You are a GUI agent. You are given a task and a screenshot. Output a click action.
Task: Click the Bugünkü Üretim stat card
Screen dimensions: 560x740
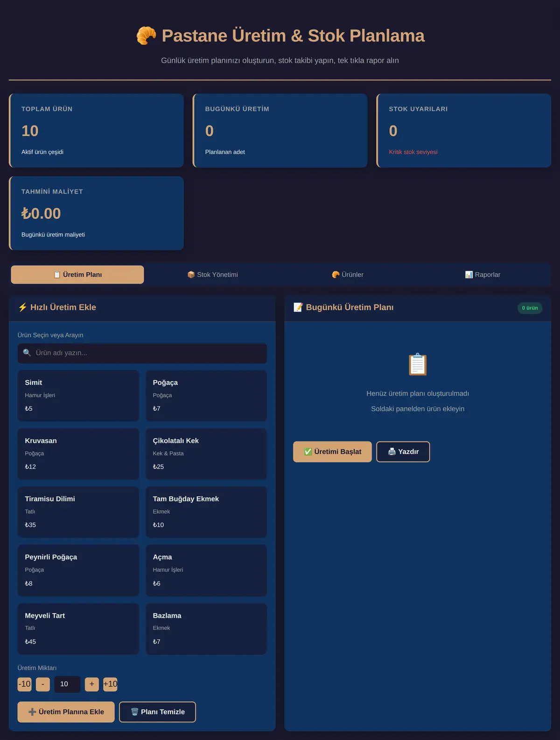(x=280, y=131)
